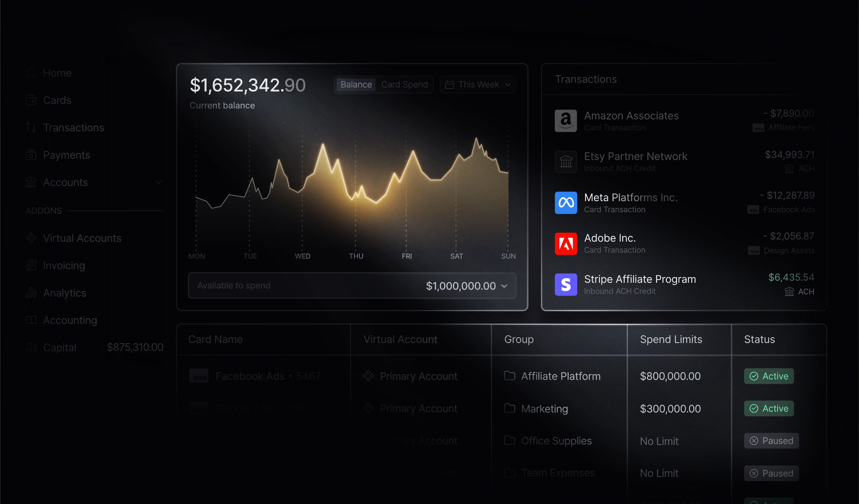Open Cards from the wallet icon
The image size is (859, 504).
(x=31, y=100)
